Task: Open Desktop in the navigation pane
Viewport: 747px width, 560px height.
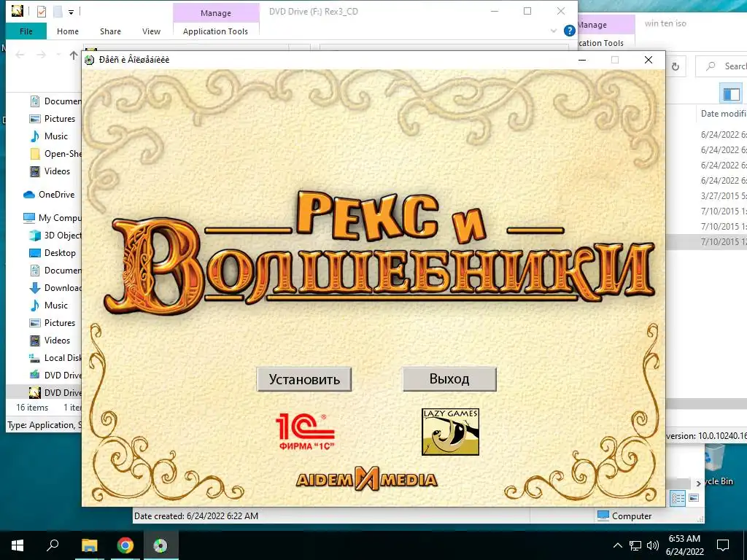Action: click(53, 253)
